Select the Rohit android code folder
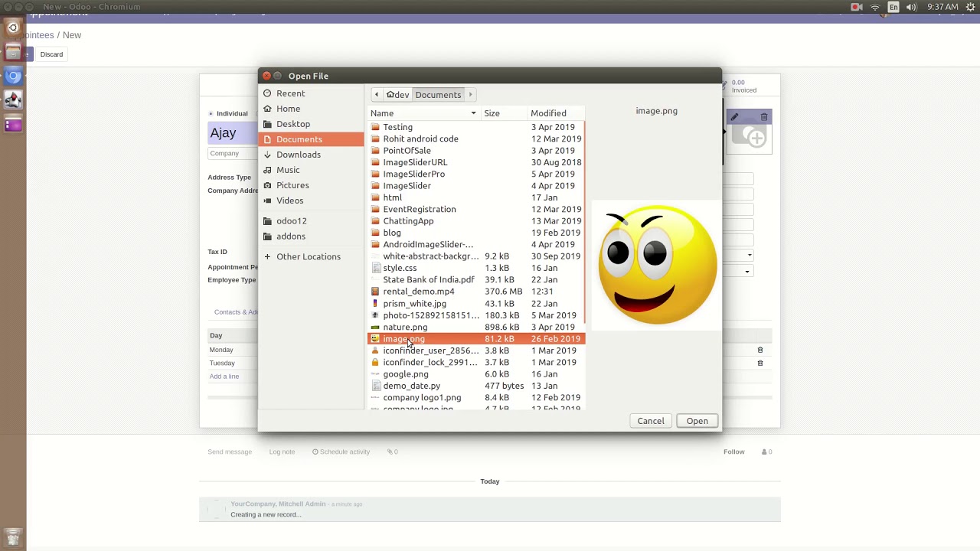This screenshot has width=980, height=551. (475, 139)
